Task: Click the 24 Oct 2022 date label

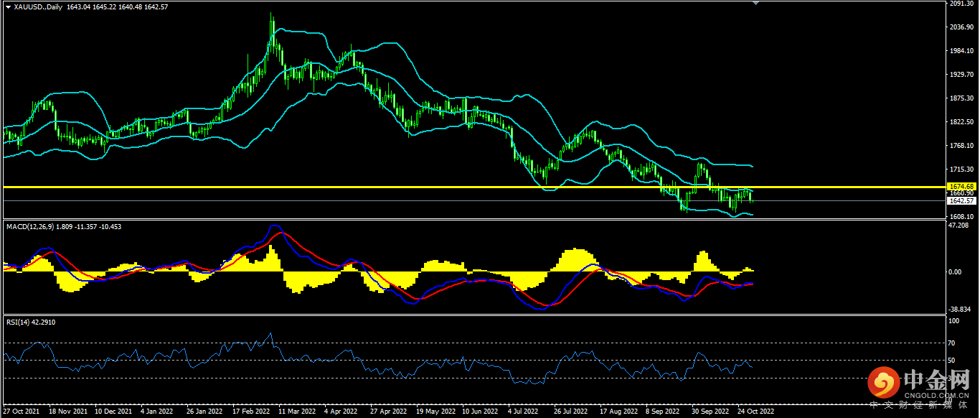Action: 755,412
